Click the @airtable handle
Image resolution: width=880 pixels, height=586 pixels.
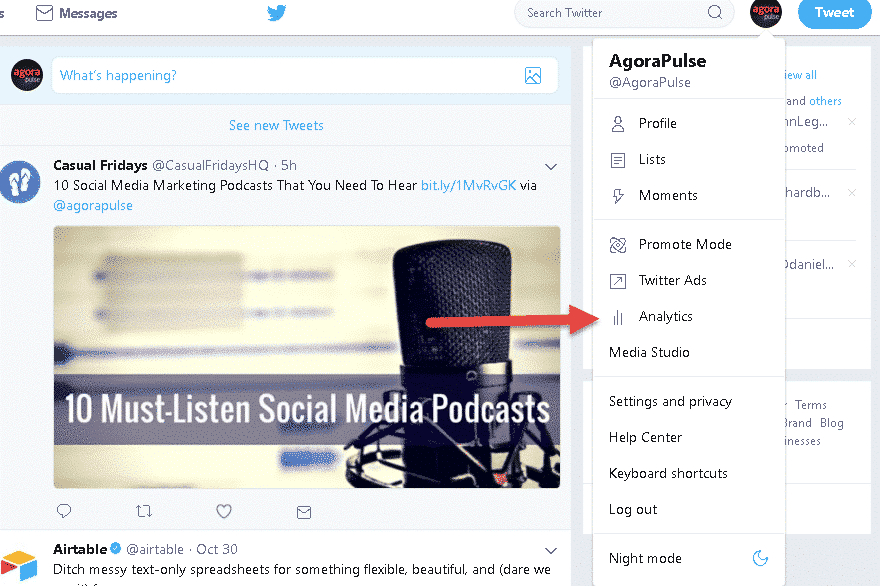(155, 549)
